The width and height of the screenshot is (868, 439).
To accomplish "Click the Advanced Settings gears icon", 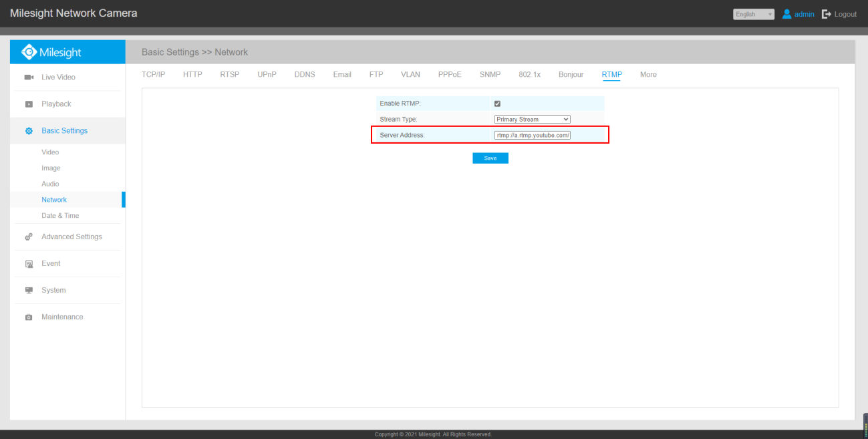I will point(29,237).
